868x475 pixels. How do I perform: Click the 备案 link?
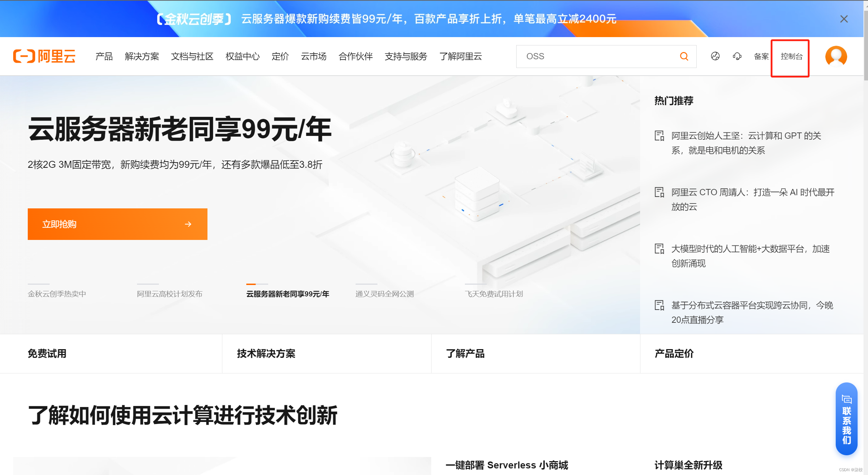tap(761, 56)
